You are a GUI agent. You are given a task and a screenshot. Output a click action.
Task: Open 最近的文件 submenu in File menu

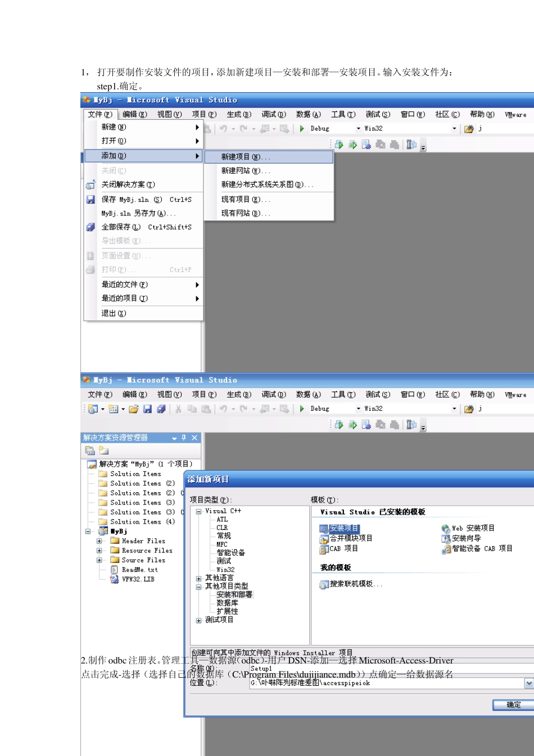pyautogui.click(x=143, y=285)
